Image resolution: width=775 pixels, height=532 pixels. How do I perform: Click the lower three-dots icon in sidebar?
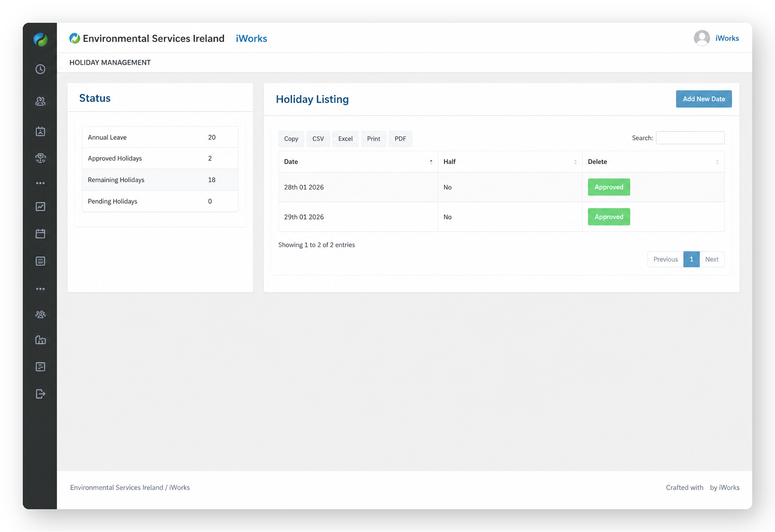click(x=40, y=289)
